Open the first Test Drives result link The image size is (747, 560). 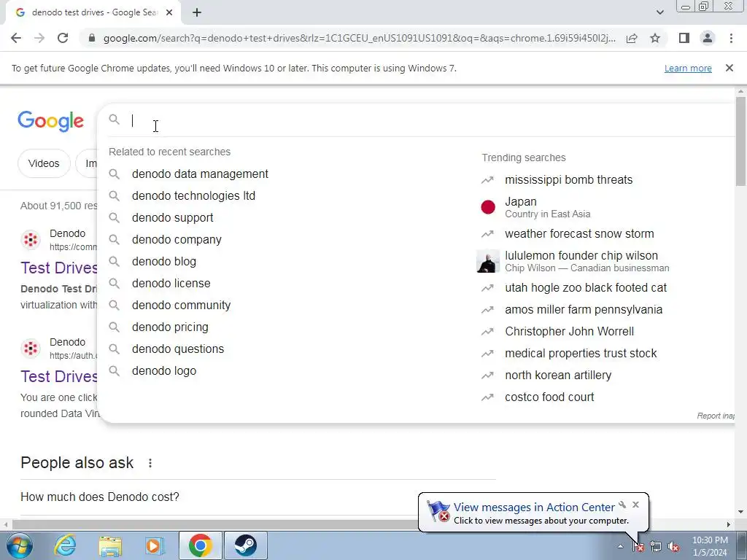[x=59, y=268]
